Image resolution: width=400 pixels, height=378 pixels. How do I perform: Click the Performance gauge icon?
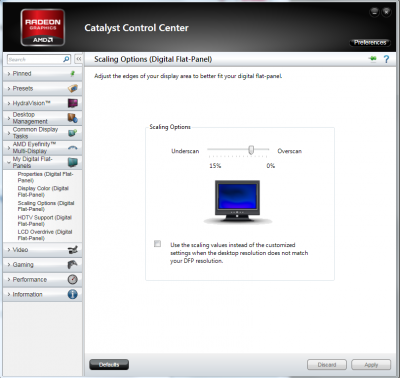click(73, 279)
